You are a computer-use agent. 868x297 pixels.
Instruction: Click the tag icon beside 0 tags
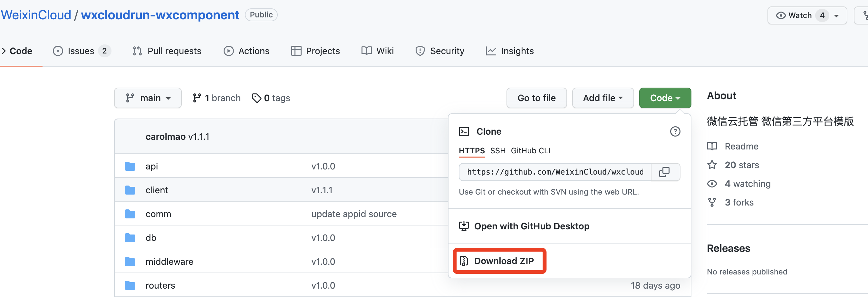tap(256, 98)
